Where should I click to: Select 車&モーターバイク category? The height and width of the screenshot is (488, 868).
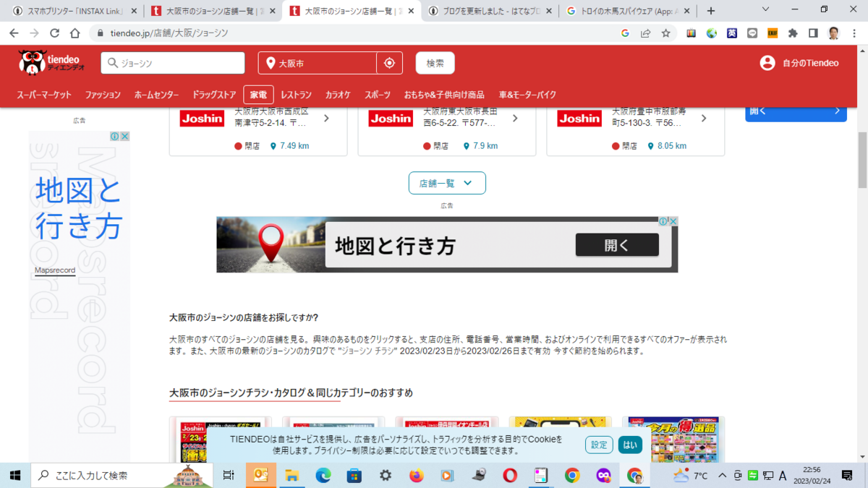tap(527, 95)
